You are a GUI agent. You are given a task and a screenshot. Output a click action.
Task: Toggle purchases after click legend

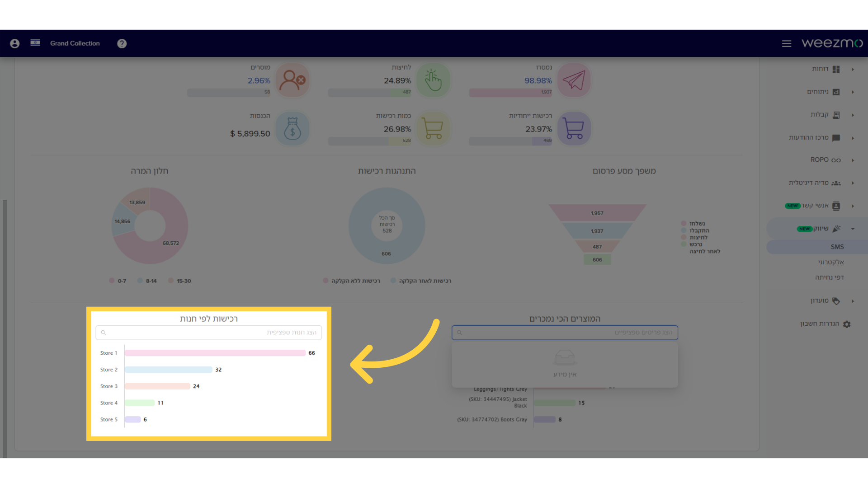point(421,281)
